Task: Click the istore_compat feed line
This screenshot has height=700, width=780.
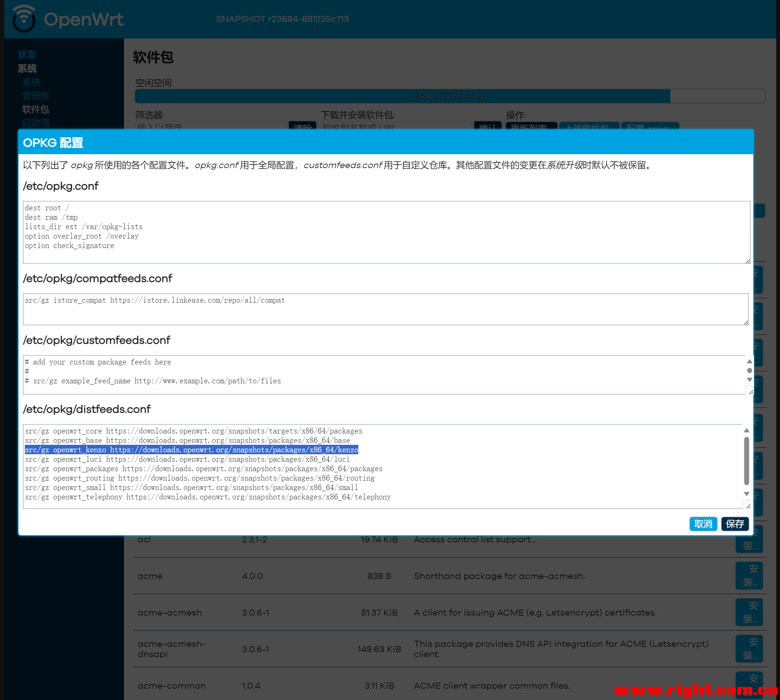Action: 155,300
